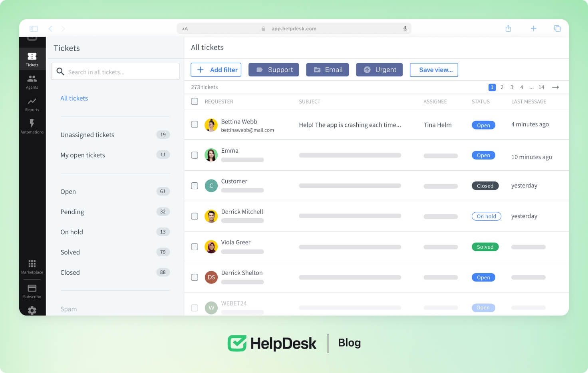Click the Subscribe card icon

[x=32, y=291]
